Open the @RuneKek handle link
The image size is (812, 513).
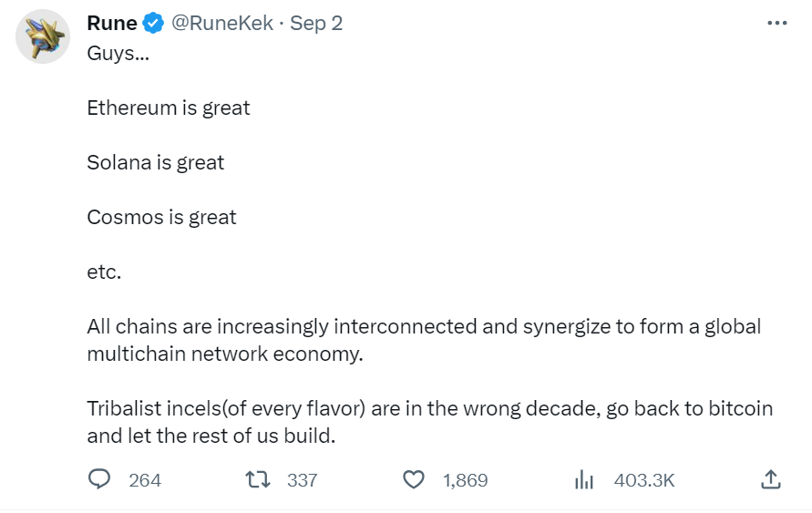pos(222,25)
